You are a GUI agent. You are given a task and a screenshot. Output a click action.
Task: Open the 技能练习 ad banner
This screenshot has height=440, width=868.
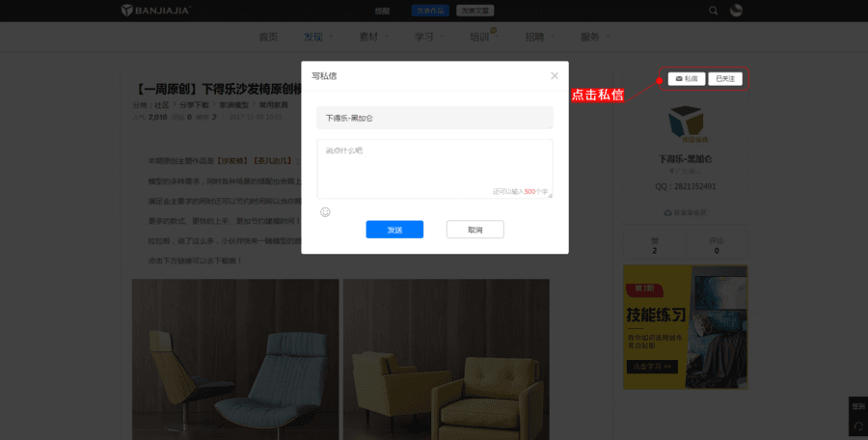tap(686, 327)
